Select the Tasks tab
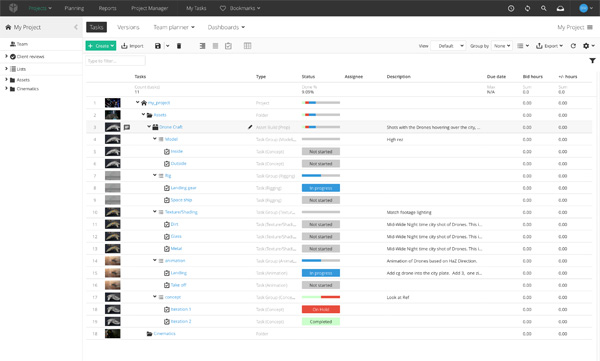Viewport: 600px width, 361px height. pos(96,27)
